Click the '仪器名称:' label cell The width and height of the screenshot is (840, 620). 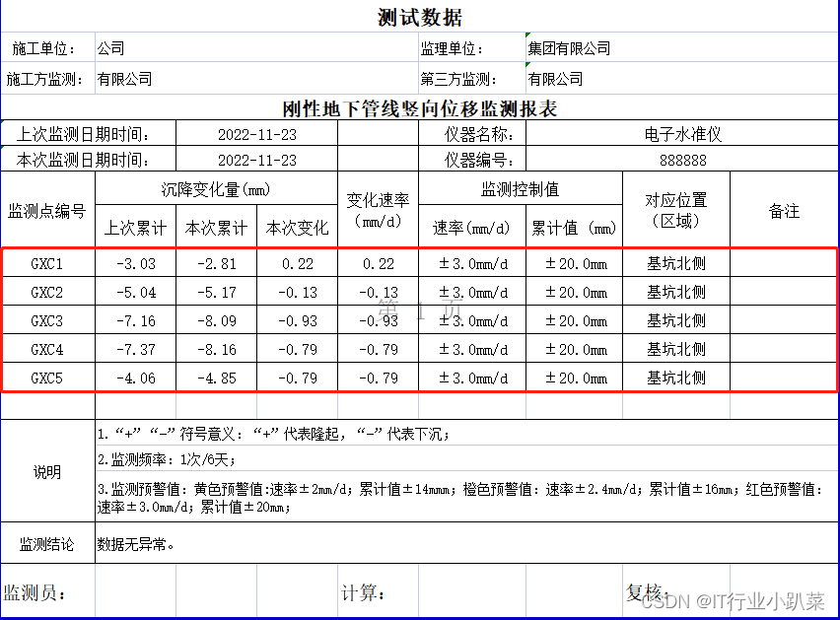pos(472,134)
